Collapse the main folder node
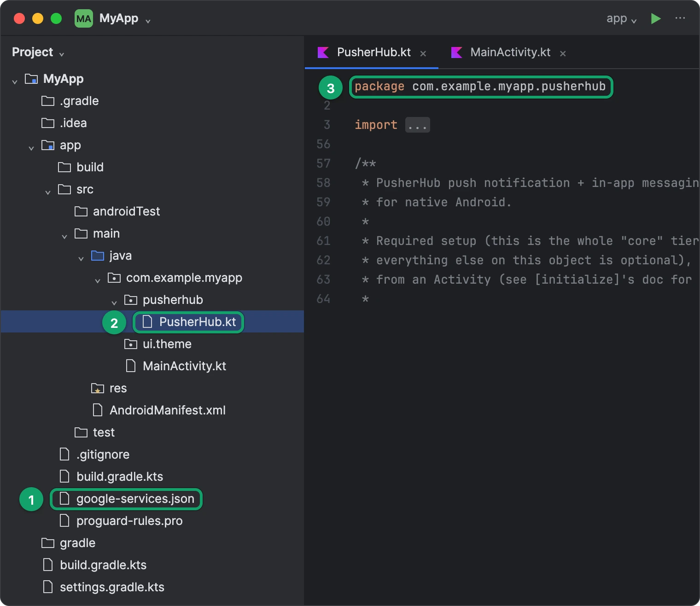The height and width of the screenshot is (606, 700). (x=64, y=236)
